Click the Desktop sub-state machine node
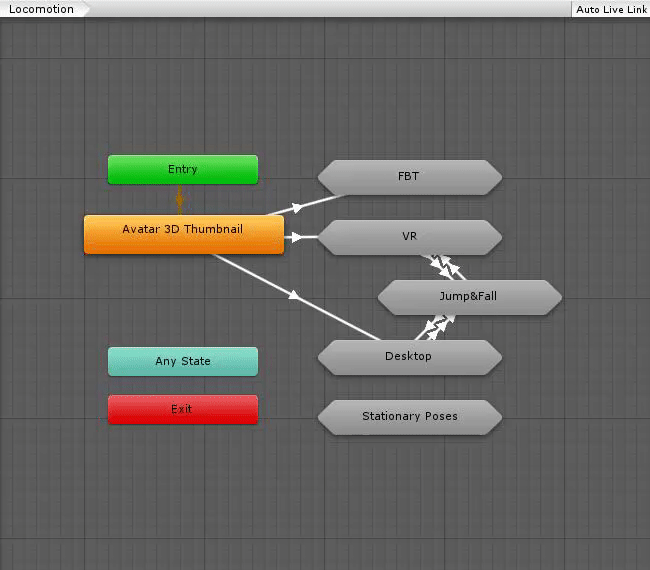The height and width of the screenshot is (570, 650). click(409, 356)
